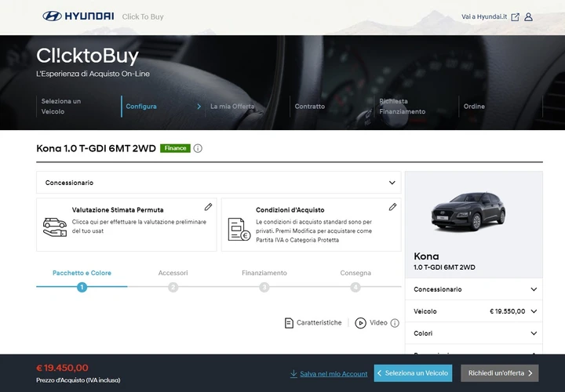The height and width of the screenshot is (392, 565).
Task: Click the Valutazione Stimata Permuta card title
Action: click(118, 210)
